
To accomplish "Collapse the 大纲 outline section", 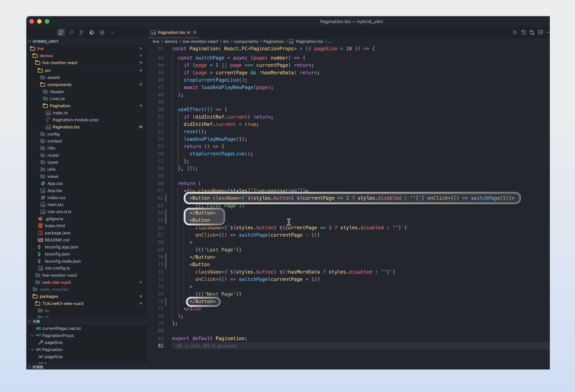I will 30,321.
